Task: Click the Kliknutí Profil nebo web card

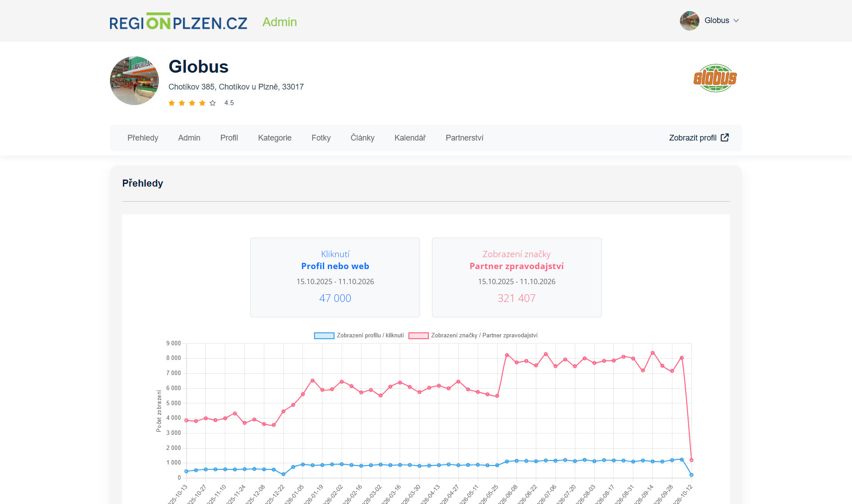Action: tap(335, 277)
